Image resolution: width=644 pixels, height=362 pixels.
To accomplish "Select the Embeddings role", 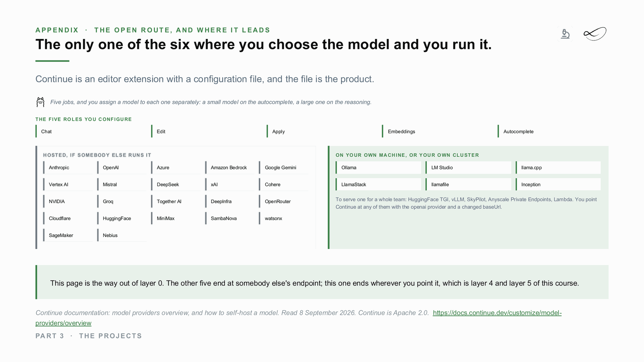I will [438, 131].
